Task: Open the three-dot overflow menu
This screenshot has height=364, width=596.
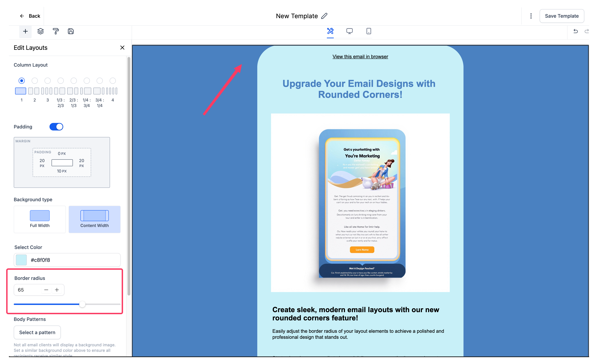Action: [531, 16]
